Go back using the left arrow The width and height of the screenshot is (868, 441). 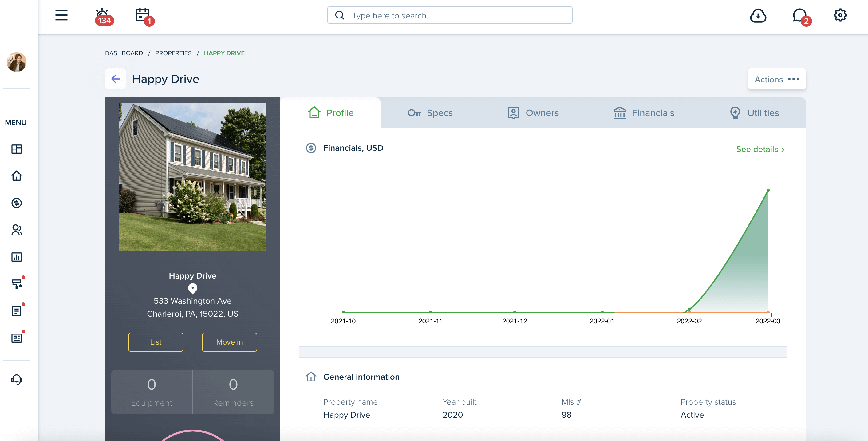(116, 79)
